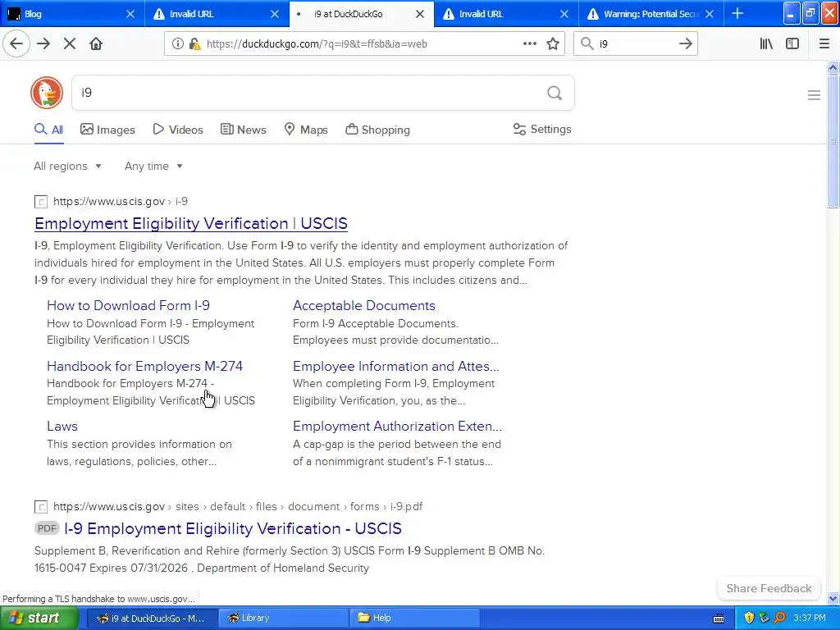
Task: Click favicon beside first uscis.gov result
Action: (x=41, y=202)
